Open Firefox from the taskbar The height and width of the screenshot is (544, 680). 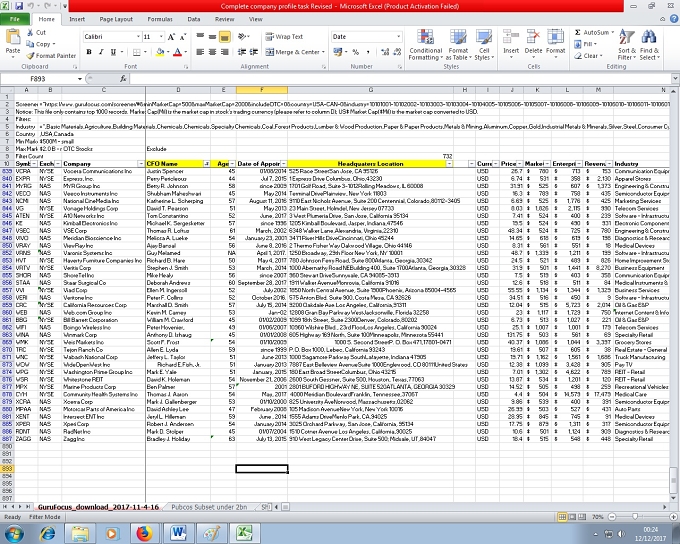[x=145, y=533]
